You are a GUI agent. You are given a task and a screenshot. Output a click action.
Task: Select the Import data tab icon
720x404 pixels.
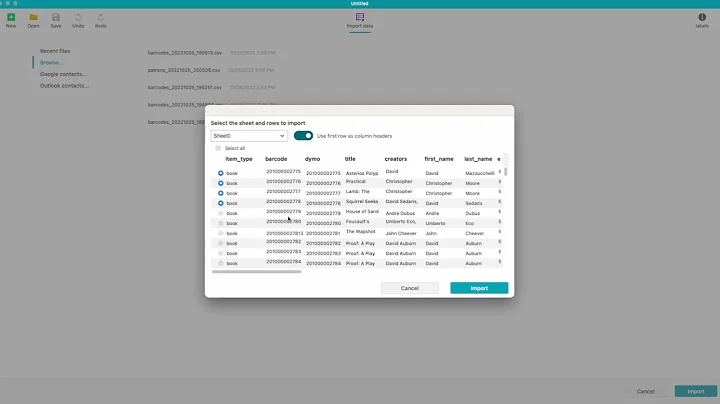coord(360,17)
